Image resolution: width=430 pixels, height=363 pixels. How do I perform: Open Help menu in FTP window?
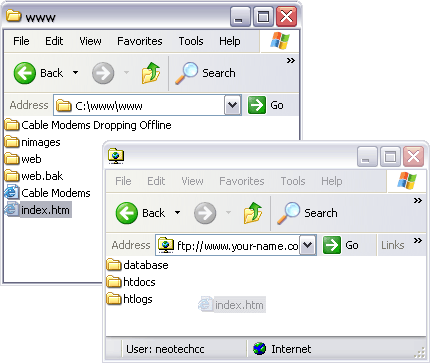click(332, 181)
